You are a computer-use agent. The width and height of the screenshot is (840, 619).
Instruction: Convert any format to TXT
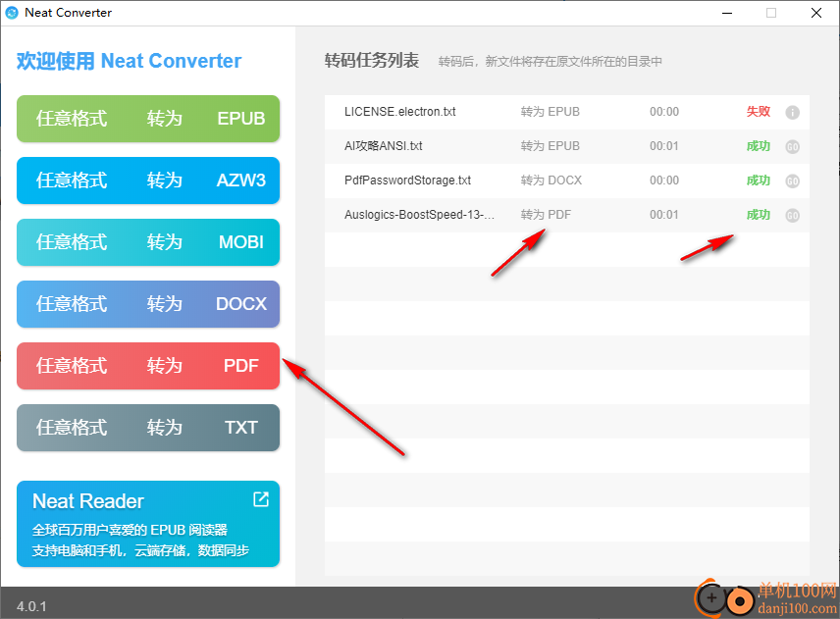pyautogui.click(x=148, y=428)
